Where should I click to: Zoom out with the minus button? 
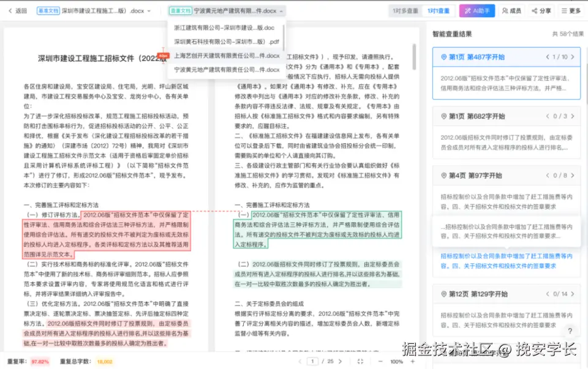380,362
